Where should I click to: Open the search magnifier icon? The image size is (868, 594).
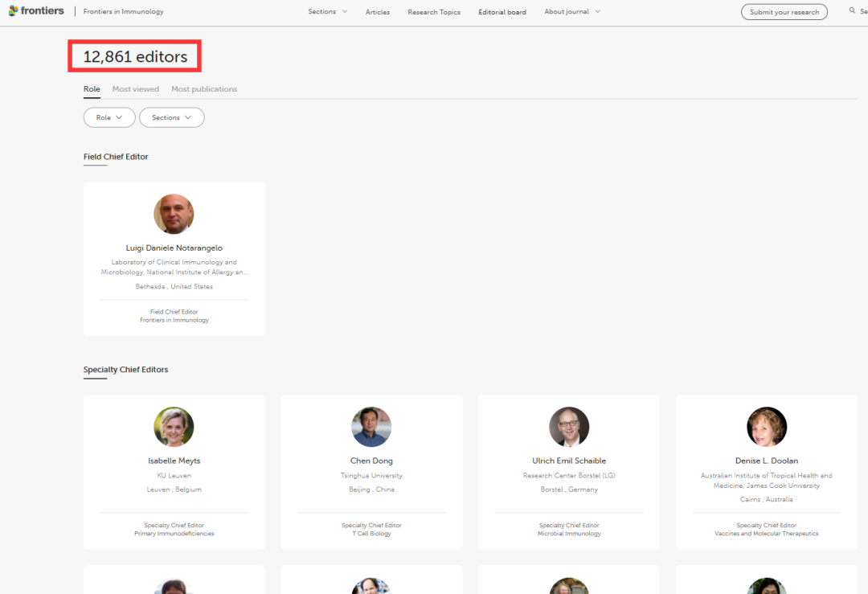(x=852, y=10)
